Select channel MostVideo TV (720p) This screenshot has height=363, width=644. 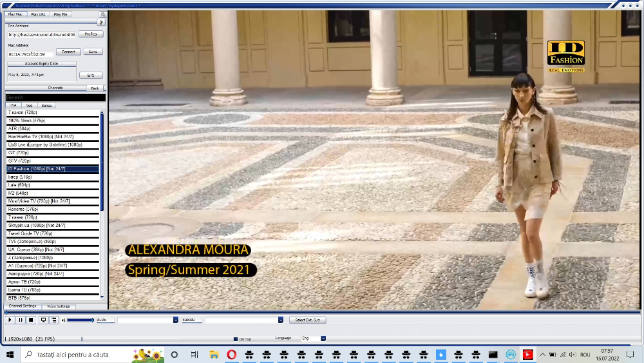click(x=53, y=201)
